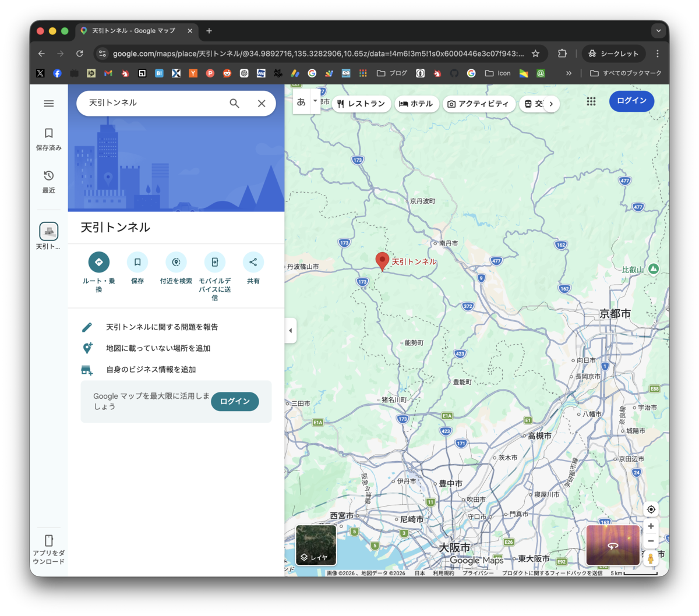Zoom out the map with the minus button

[651, 541]
